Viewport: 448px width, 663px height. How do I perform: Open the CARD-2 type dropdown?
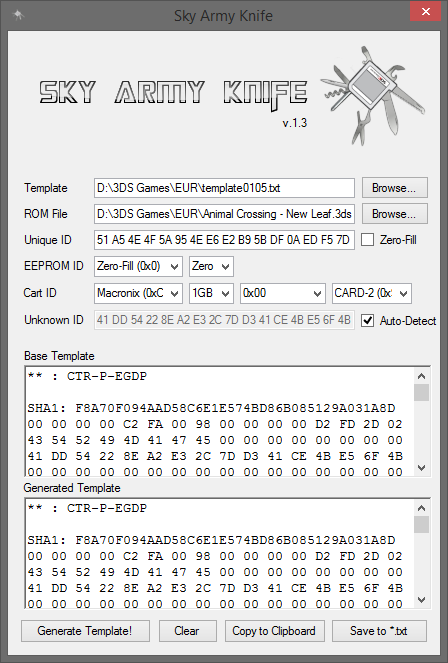372,293
